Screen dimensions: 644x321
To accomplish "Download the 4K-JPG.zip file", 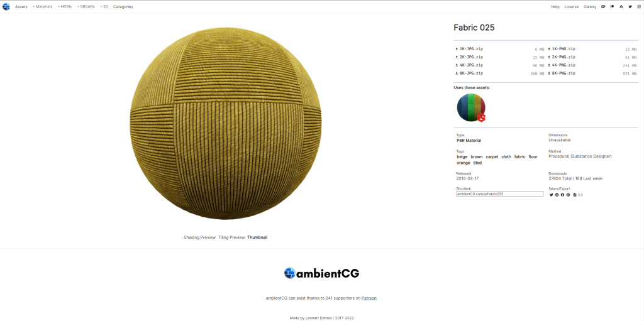I will (x=469, y=65).
